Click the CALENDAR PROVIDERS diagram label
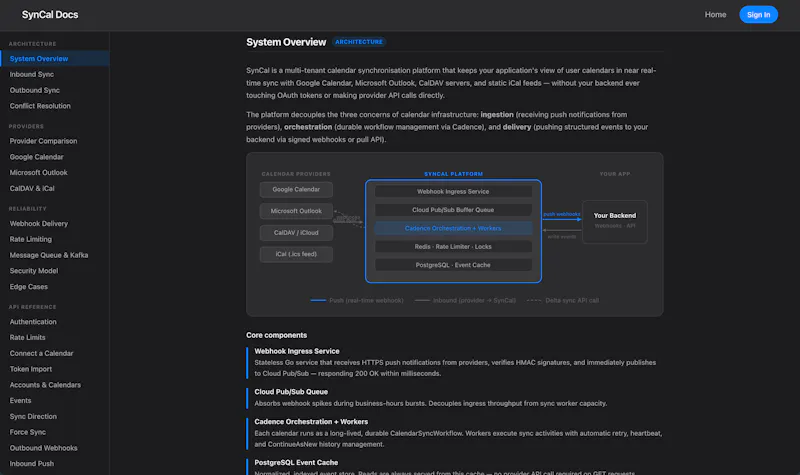The width and height of the screenshot is (800, 475). tap(296, 174)
